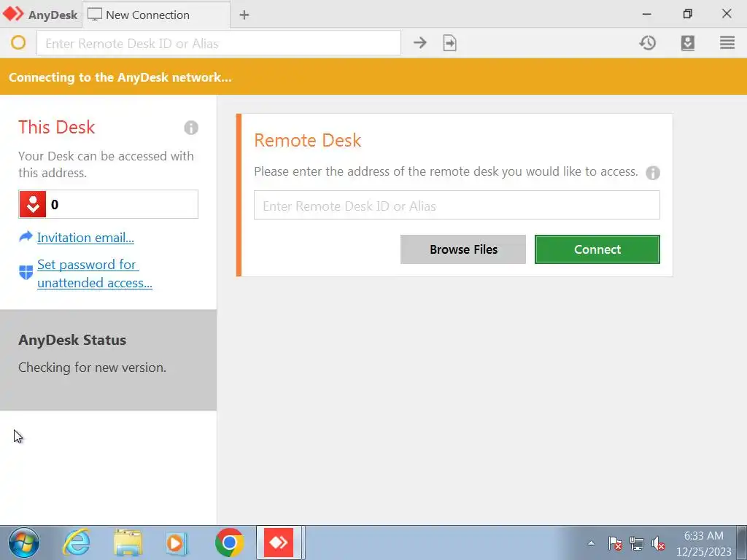This screenshot has height=560, width=747.
Task: Launch Internet Explorer from taskbar
Action: 77,542
